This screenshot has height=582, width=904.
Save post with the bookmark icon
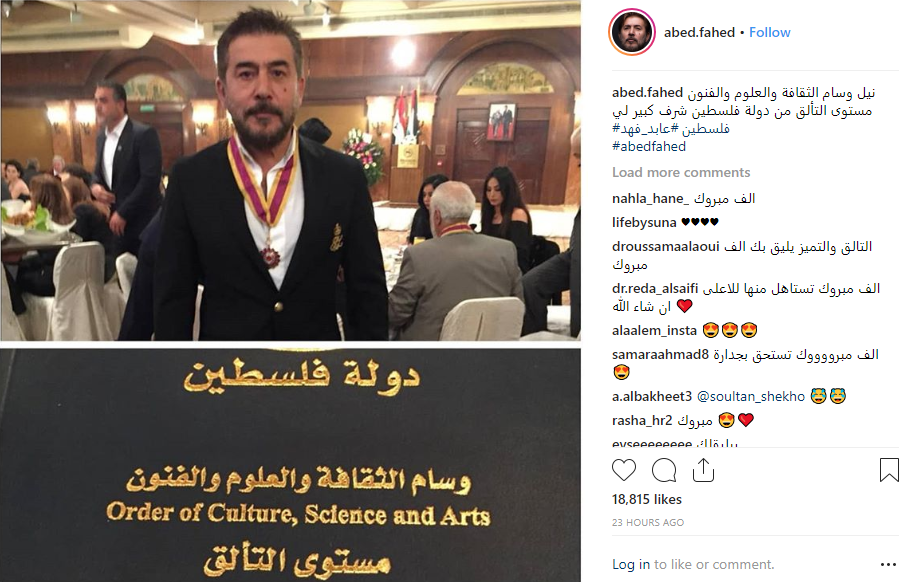(x=889, y=470)
